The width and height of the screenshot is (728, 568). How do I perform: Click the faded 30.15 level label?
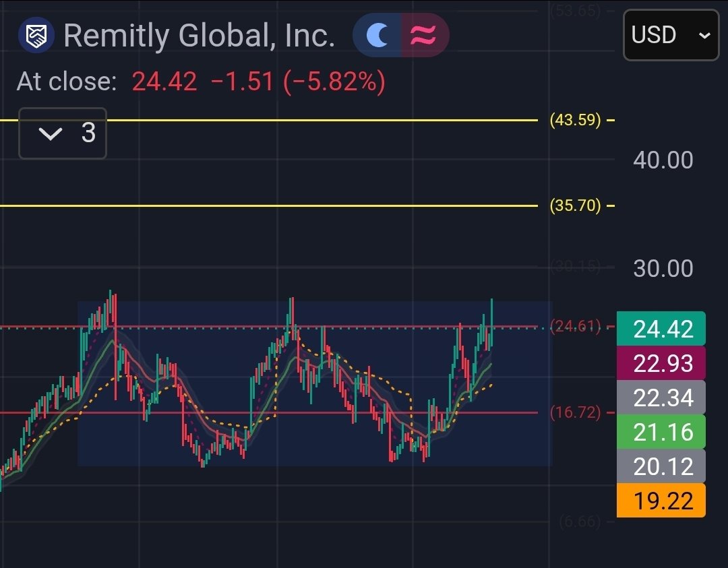(575, 267)
